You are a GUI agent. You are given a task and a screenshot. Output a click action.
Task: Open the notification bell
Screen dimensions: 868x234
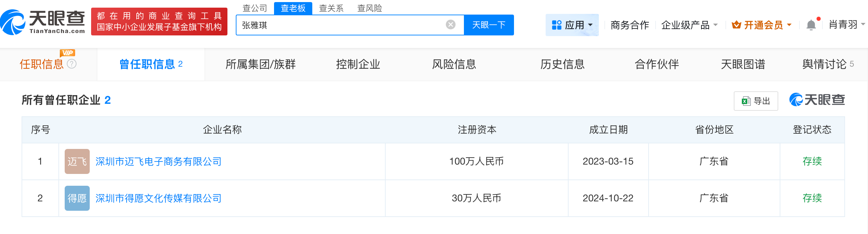(x=811, y=25)
